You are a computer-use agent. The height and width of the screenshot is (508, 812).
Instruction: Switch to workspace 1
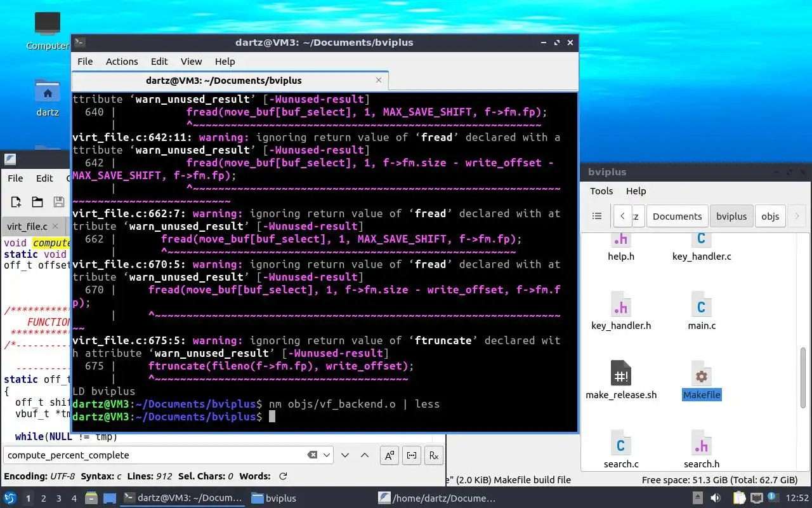point(28,498)
